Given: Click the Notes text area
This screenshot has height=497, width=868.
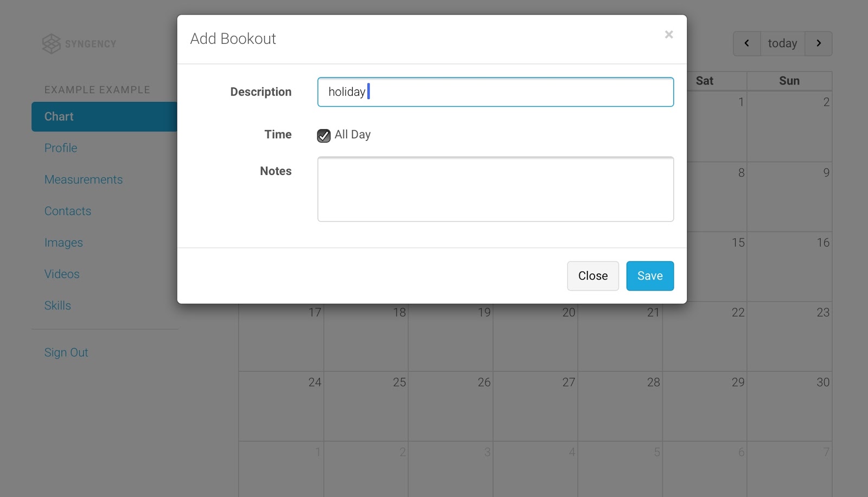Looking at the screenshot, I should pyautogui.click(x=496, y=189).
